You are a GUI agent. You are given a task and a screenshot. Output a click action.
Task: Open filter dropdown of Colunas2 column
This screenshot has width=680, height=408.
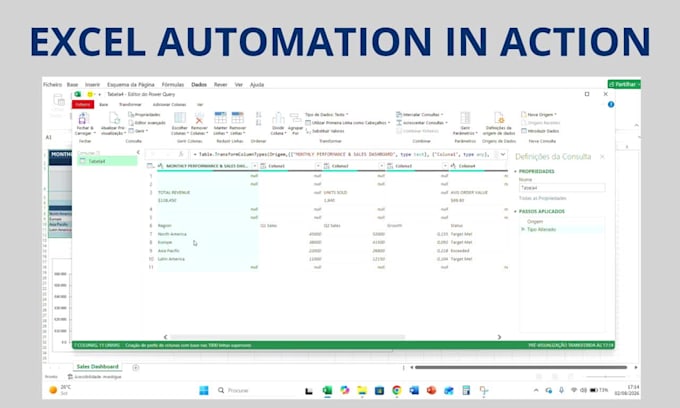coord(381,166)
